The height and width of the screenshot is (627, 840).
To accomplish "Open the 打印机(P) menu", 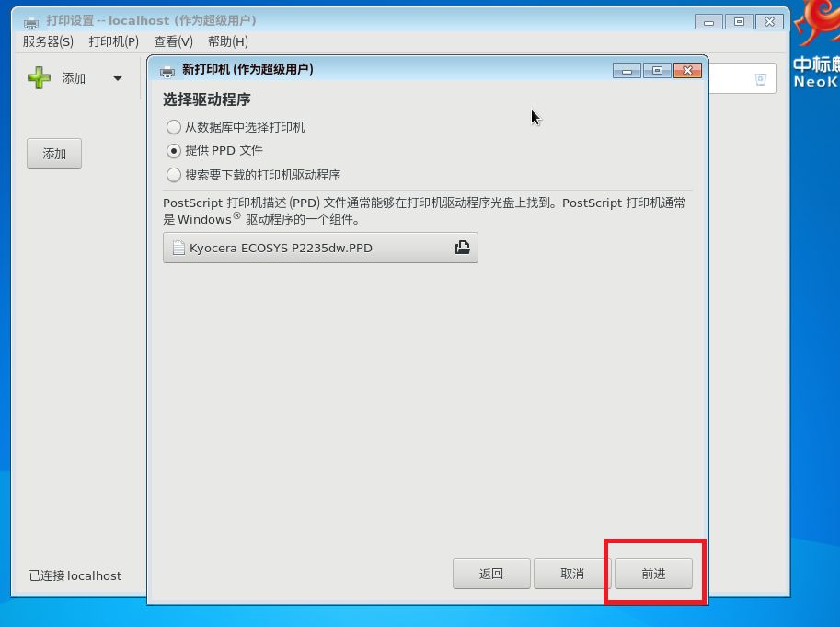I will coord(113,41).
